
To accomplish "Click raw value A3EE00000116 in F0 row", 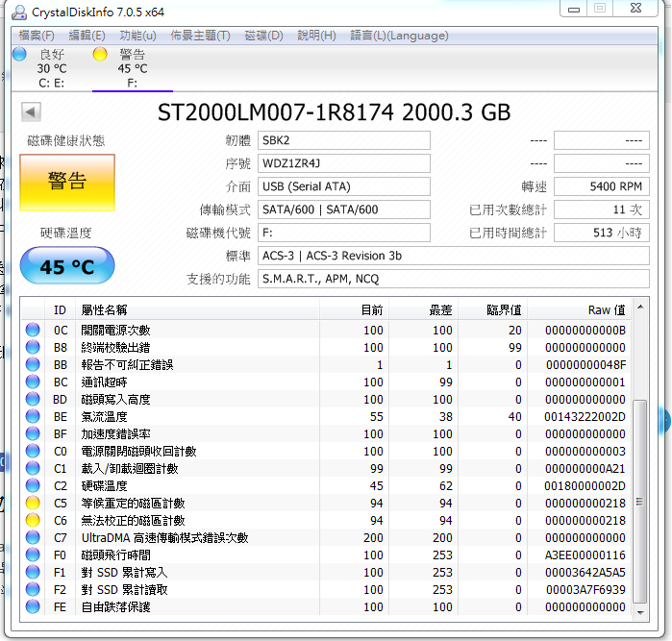I will point(585,555).
